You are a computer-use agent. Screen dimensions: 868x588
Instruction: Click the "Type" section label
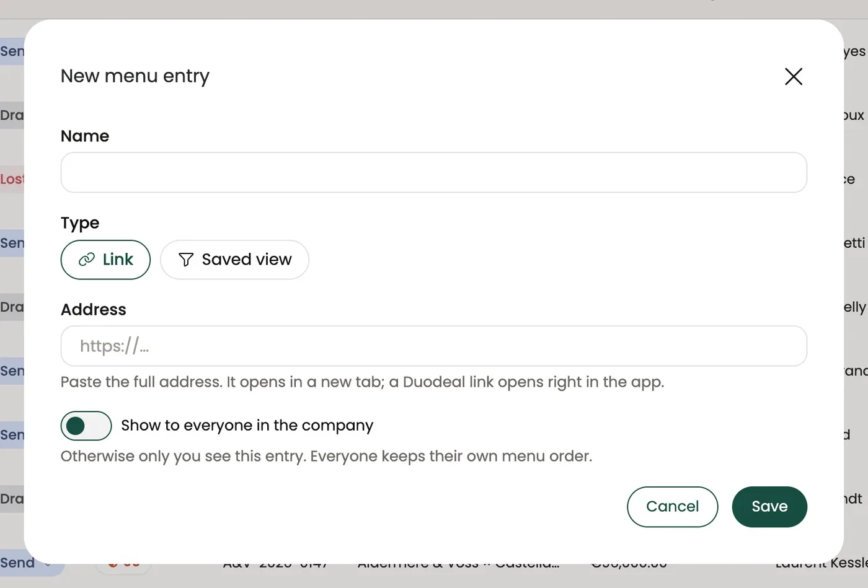pos(80,223)
